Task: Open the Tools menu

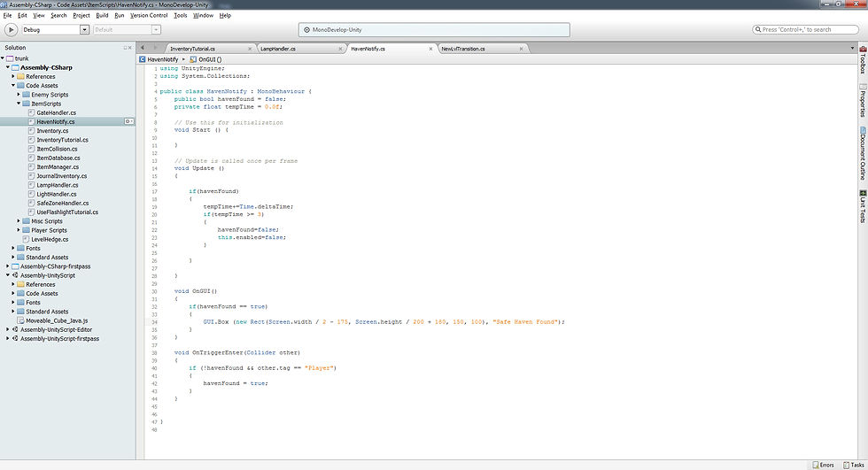Action: (x=181, y=15)
